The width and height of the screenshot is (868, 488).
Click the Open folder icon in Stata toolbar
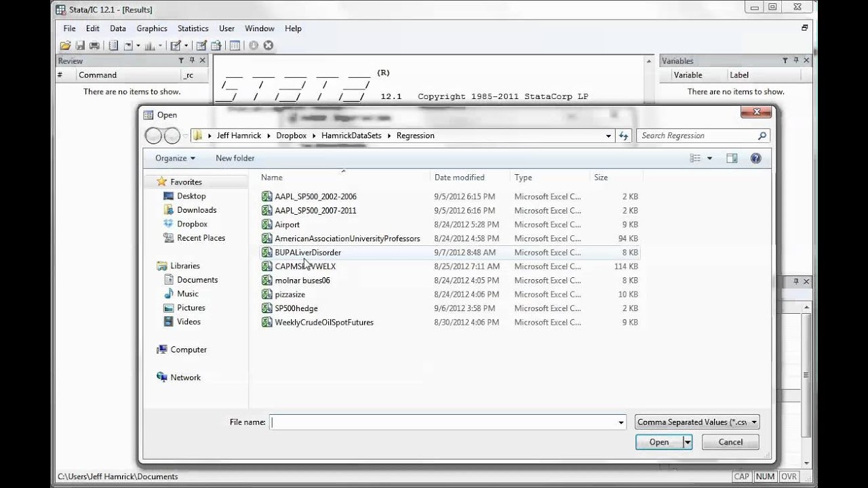tap(65, 45)
